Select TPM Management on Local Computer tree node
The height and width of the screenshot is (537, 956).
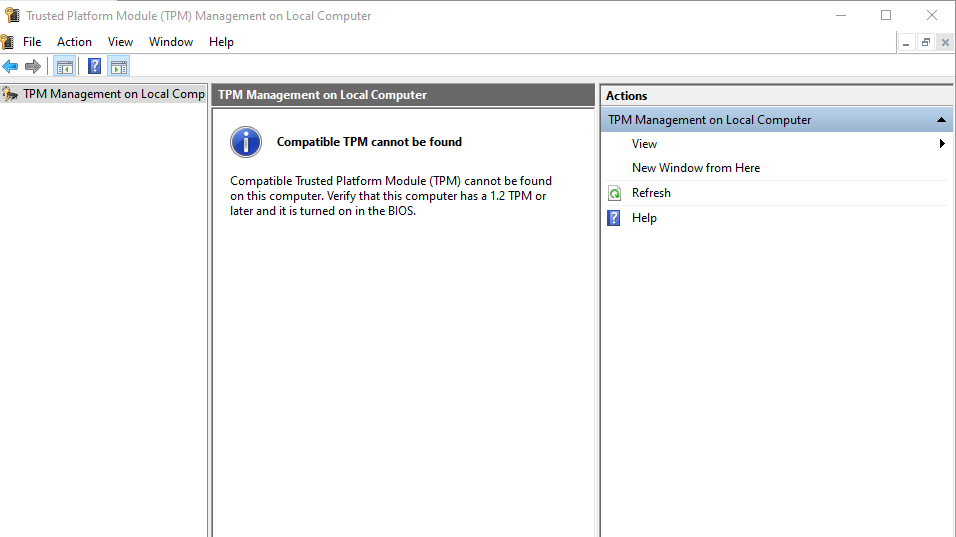(113, 94)
